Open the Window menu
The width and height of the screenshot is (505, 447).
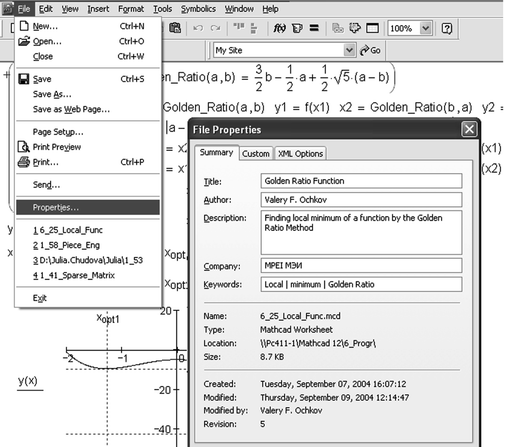[239, 9]
